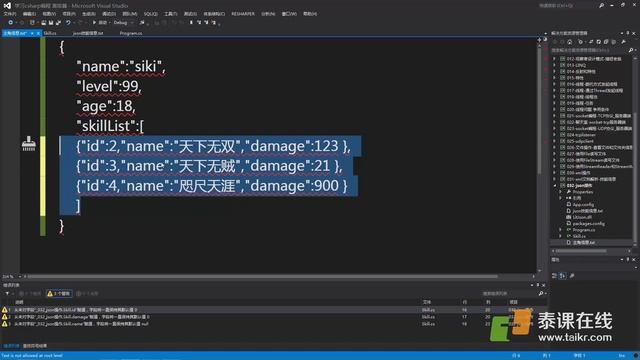Image resolution: width=640 pixels, height=360 pixels.
Task: Switch to the json技能信息.txt editor tab
Action: (88, 33)
